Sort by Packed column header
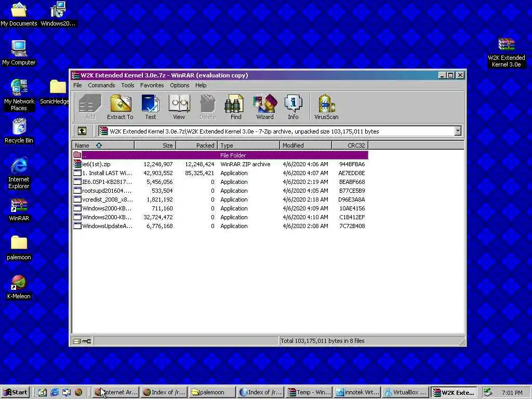The width and height of the screenshot is (532, 399). click(x=197, y=145)
